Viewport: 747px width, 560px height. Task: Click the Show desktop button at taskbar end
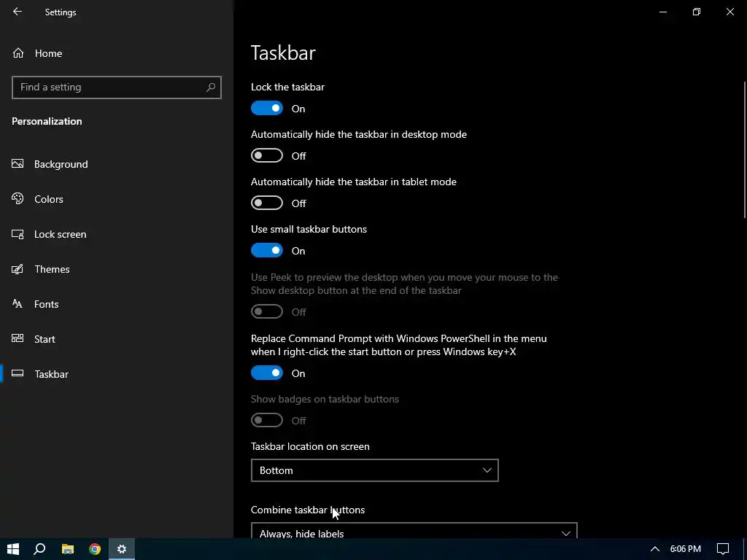click(x=745, y=549)
